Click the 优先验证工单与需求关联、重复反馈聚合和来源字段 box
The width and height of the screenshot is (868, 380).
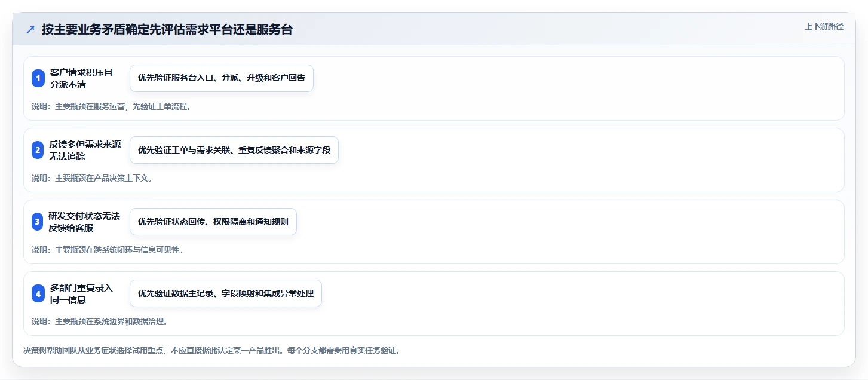pyautogui.click(x=234, y=150)
